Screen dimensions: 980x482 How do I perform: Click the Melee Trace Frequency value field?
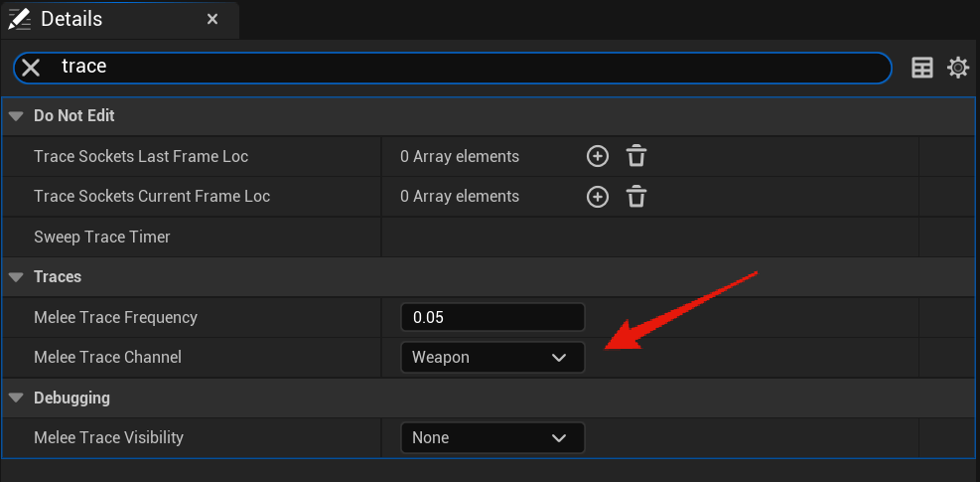click(x=492, y=318)
